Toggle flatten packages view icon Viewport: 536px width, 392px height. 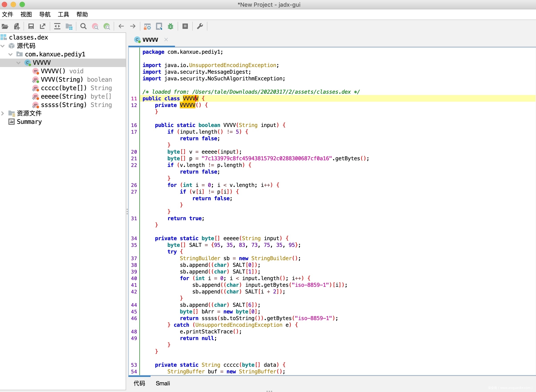(x=69, y=26)
